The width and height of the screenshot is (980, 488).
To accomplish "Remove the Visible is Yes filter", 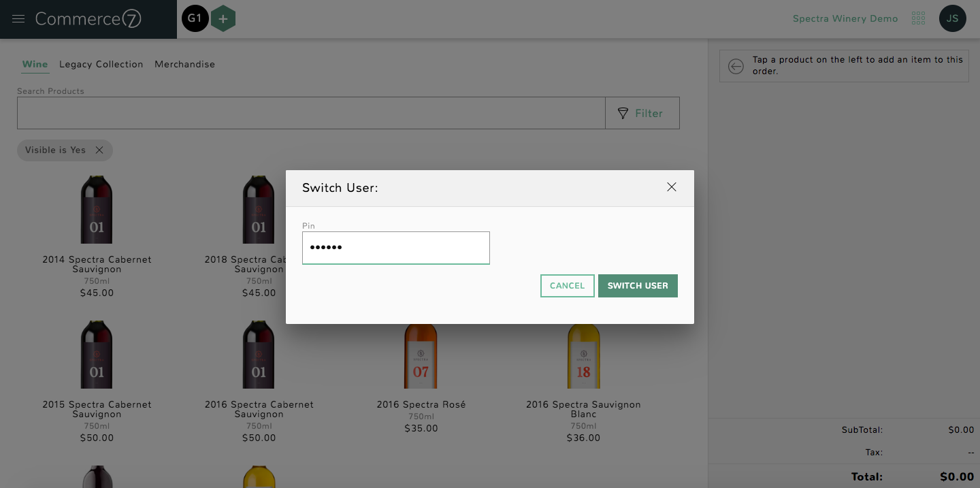I will 99,150.
